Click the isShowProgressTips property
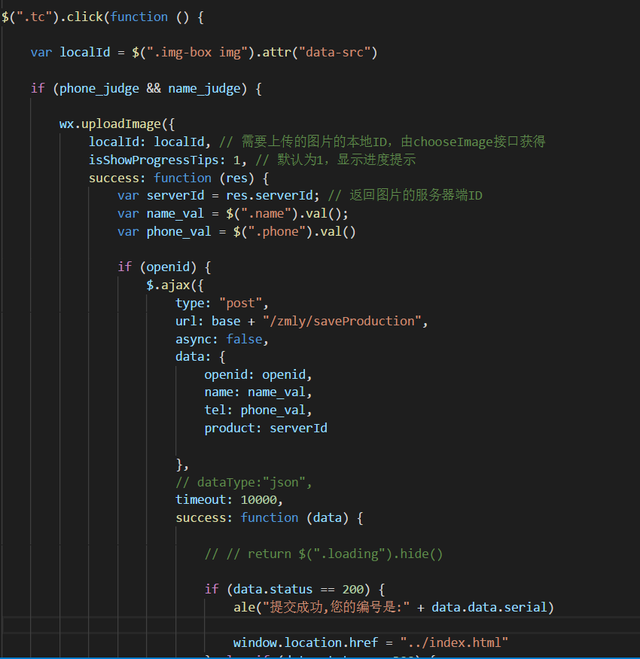Viewport: 640px width, 659px height. coord(154,160)
